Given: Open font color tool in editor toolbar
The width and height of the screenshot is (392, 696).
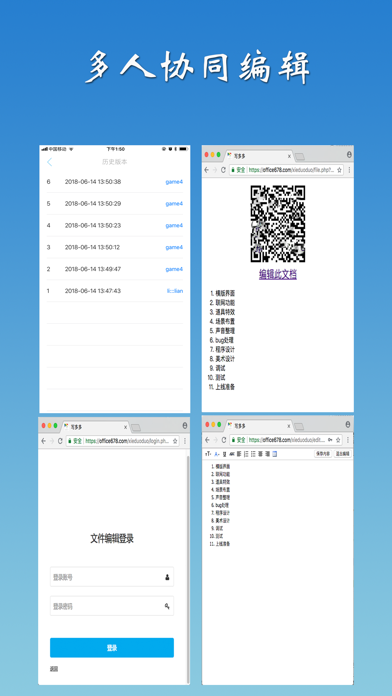Looking at the screenshot, I should click(x=217, y=454).
